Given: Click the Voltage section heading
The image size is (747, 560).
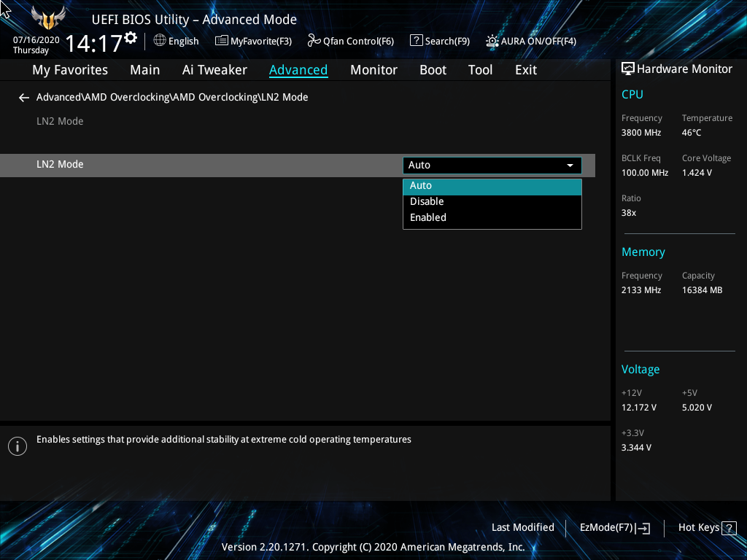Looking at the screenshot, I should tap(640, 370).
